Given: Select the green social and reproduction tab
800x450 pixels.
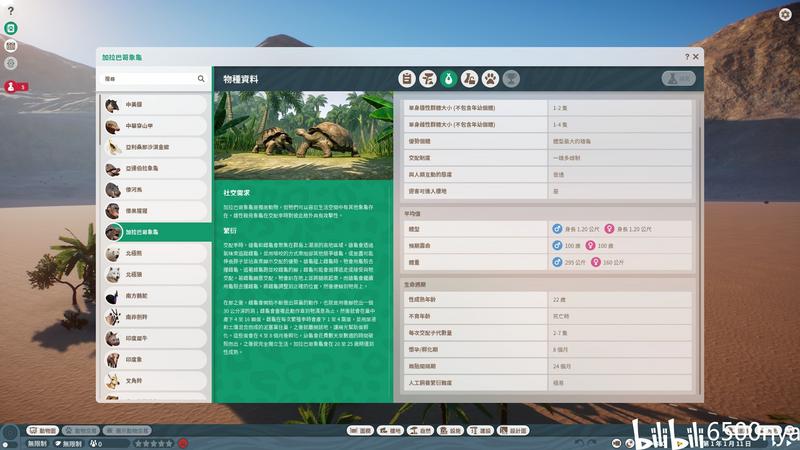Looking at the screenshot, I should (x=448, y=79).
